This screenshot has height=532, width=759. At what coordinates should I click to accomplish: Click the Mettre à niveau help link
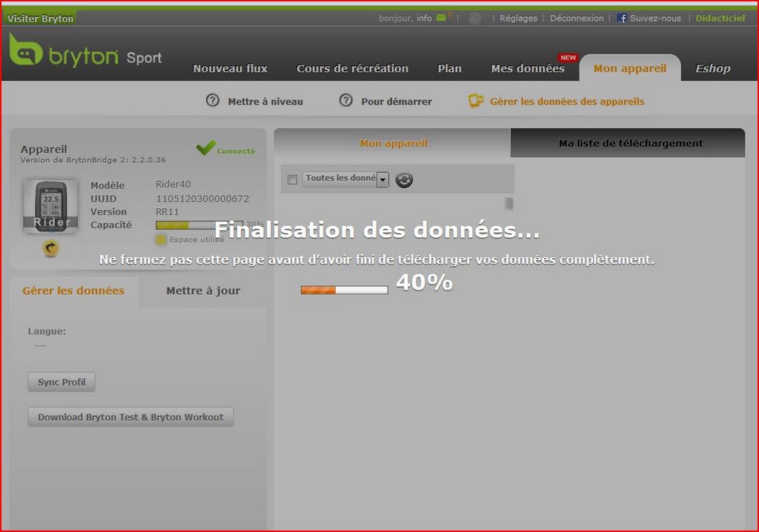click(x=265, y=102)
